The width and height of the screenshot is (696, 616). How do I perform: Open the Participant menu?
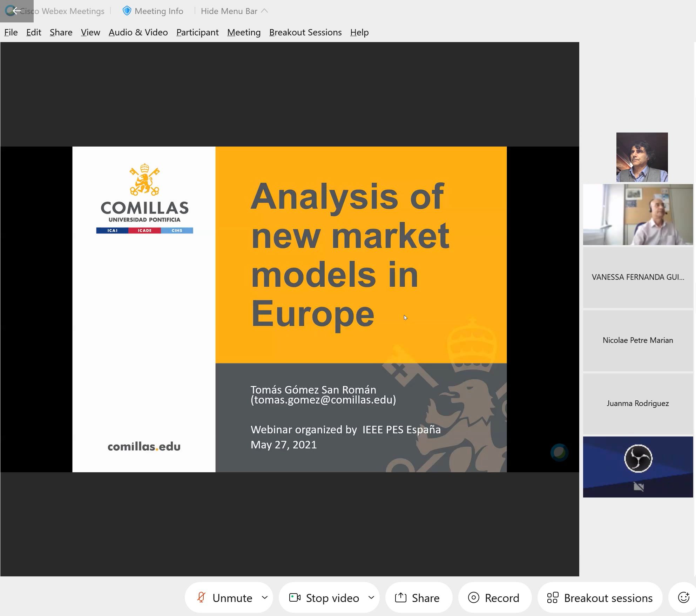[197, 32]
